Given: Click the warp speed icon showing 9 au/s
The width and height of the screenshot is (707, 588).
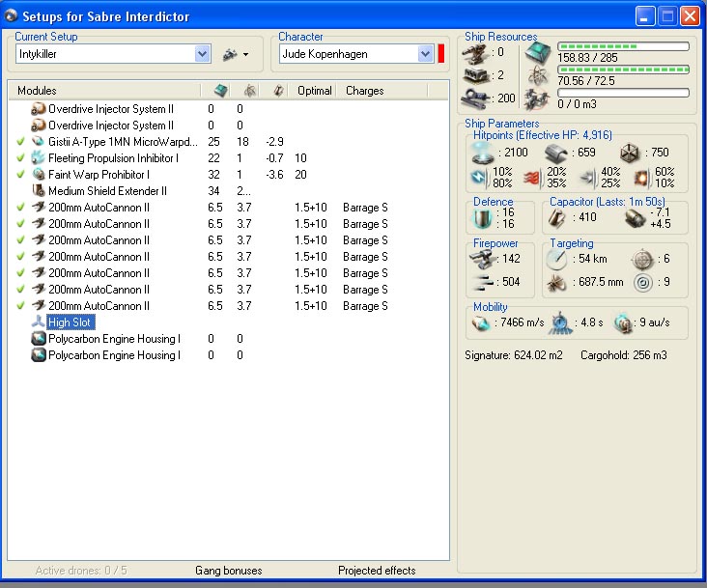Looking at the screenshot, I should 623,323.
